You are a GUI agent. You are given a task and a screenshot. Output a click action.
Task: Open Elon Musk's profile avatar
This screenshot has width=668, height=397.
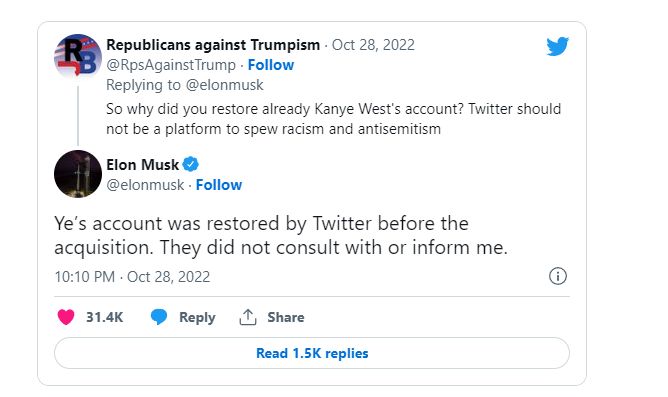[78, 174]
